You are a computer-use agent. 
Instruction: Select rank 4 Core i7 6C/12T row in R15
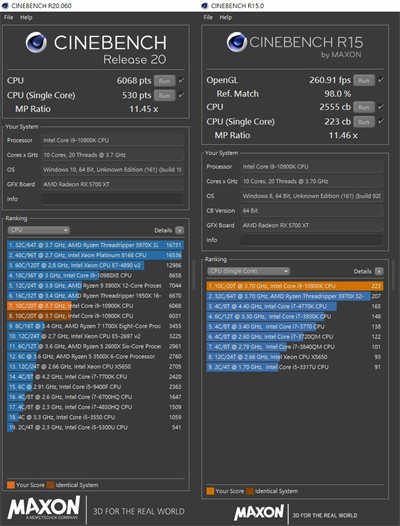[295, 316]
